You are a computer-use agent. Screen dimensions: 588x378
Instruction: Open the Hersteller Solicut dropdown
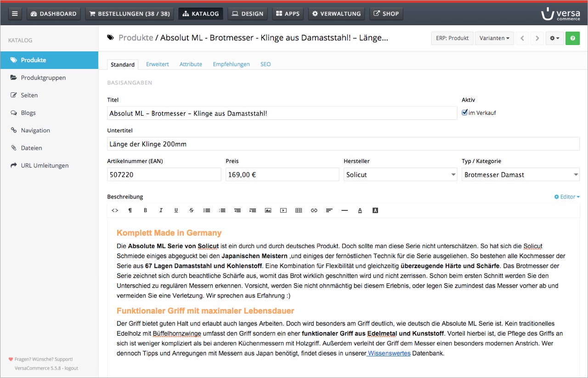click(401, 175)
